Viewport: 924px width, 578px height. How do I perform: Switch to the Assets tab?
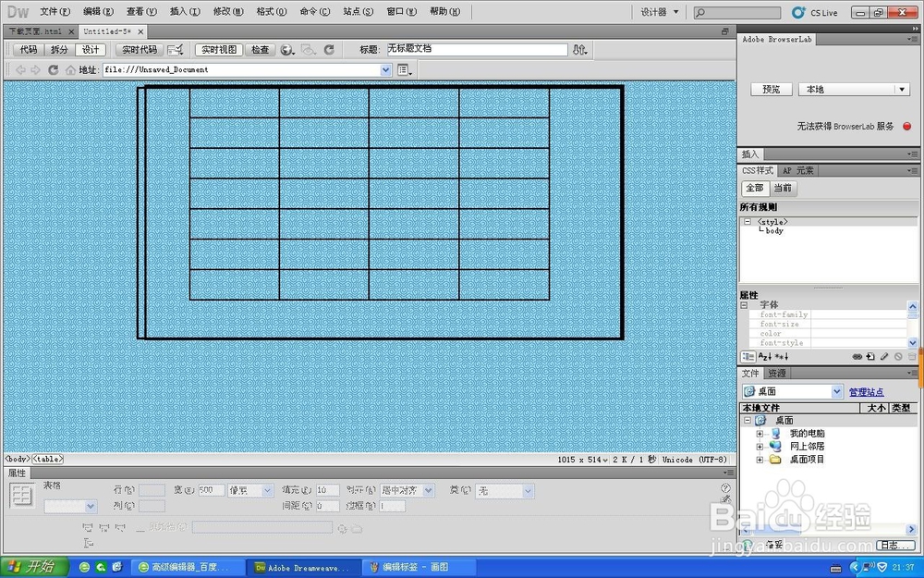(777, 374)
